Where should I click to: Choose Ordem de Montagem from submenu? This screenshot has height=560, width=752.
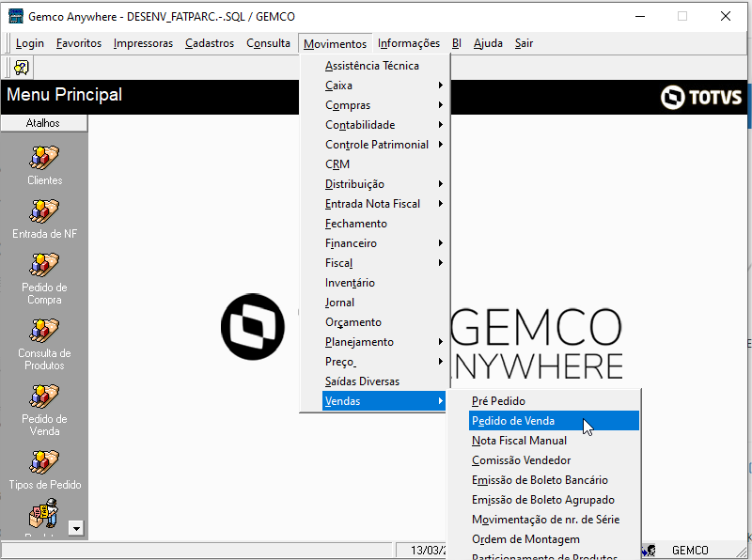[554, 539]
